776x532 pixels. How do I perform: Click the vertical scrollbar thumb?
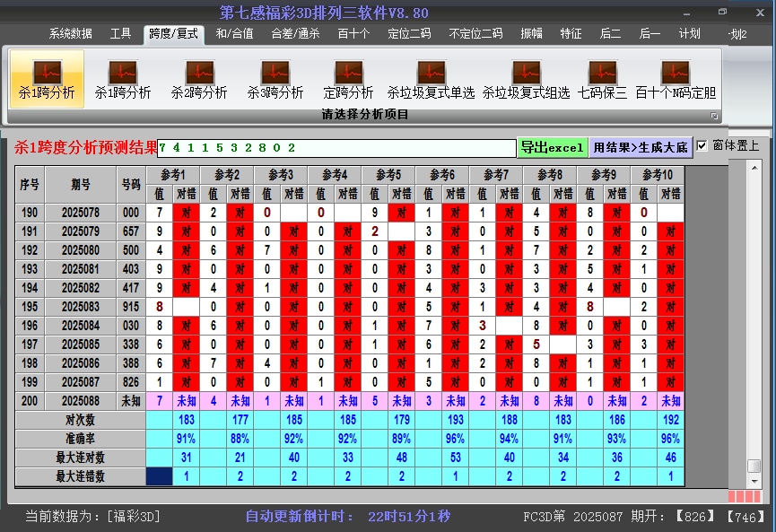coord(754,467)
